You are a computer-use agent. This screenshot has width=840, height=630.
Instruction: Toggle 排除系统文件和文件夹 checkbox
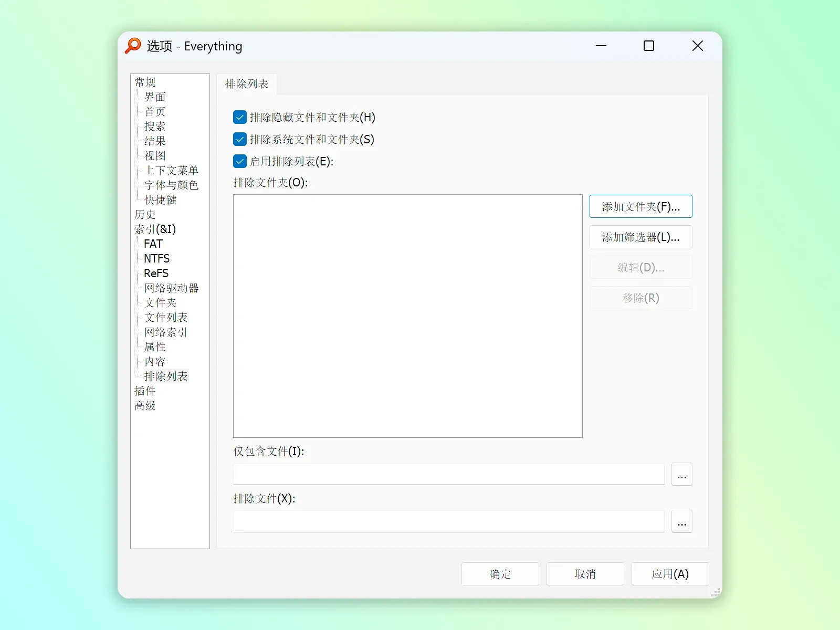[240, 139]
